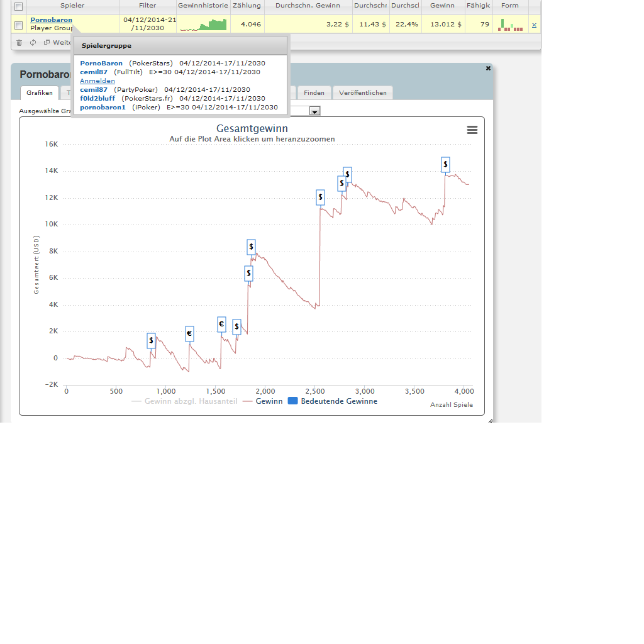This screenshot has width=644, height=644.
Task: Sort by the Zählung column header
Action: coord(247,6)
